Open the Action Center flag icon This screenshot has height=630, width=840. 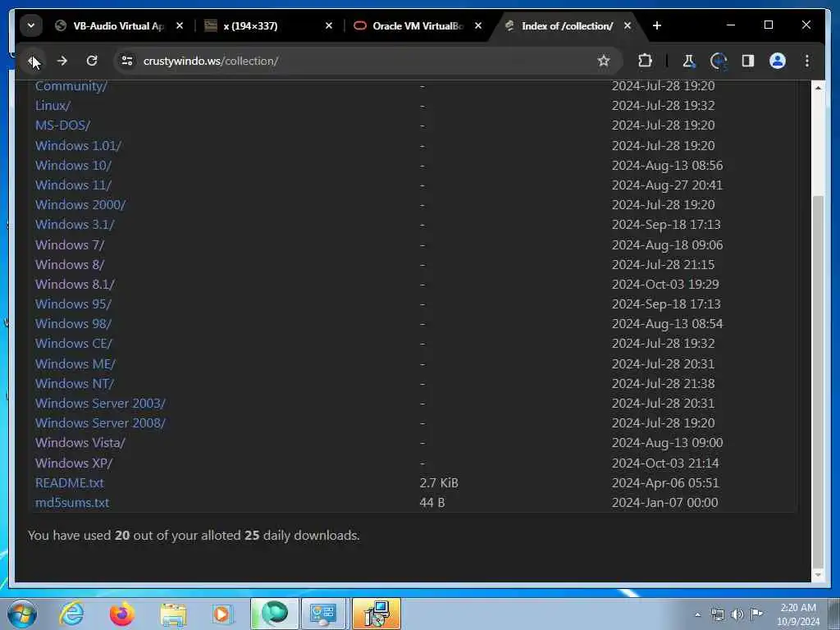pos(756,614)
